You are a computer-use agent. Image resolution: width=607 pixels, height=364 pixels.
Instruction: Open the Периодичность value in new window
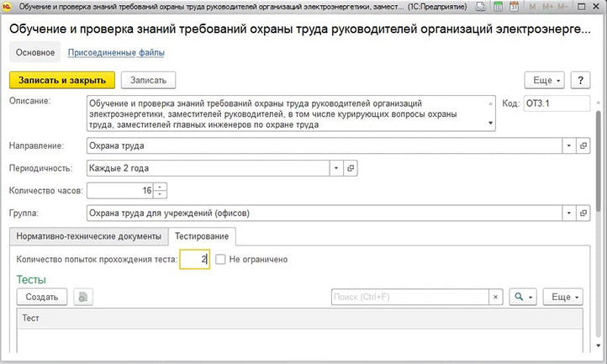click(x=351, y=168)
